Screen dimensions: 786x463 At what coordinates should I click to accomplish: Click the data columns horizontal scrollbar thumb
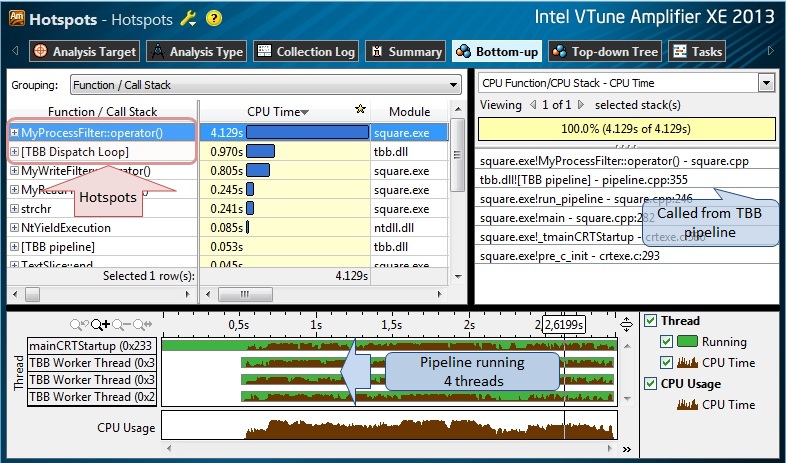pos(245,295)
